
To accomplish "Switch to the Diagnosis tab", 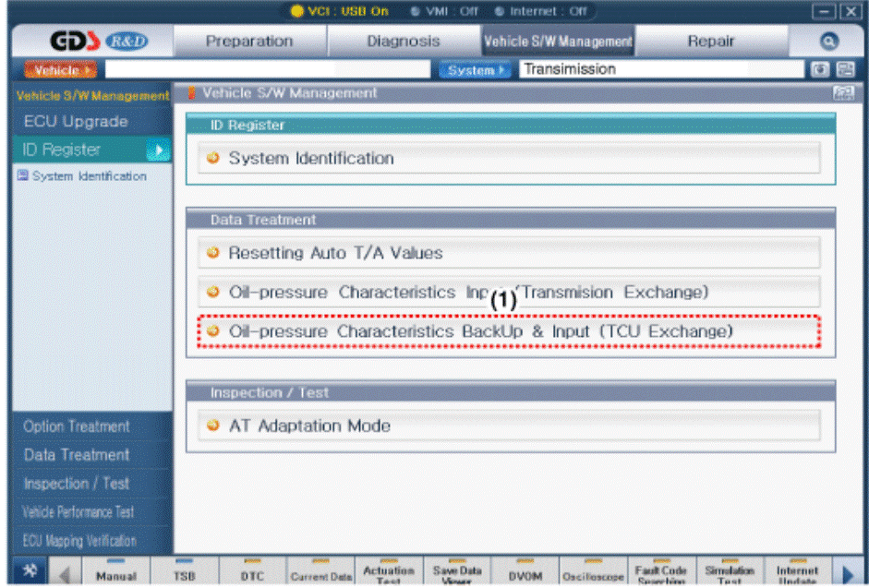I will pos(404,42).
